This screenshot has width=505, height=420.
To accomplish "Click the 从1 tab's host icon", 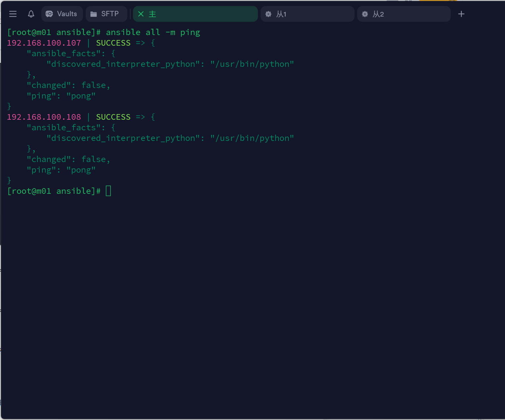I will (269, 14).
